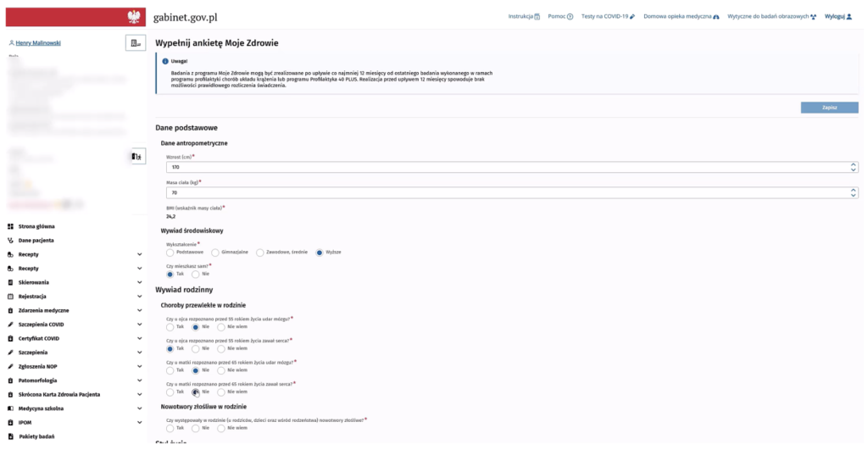Open Testy na COVID-19 from top menu

(608, 17)
